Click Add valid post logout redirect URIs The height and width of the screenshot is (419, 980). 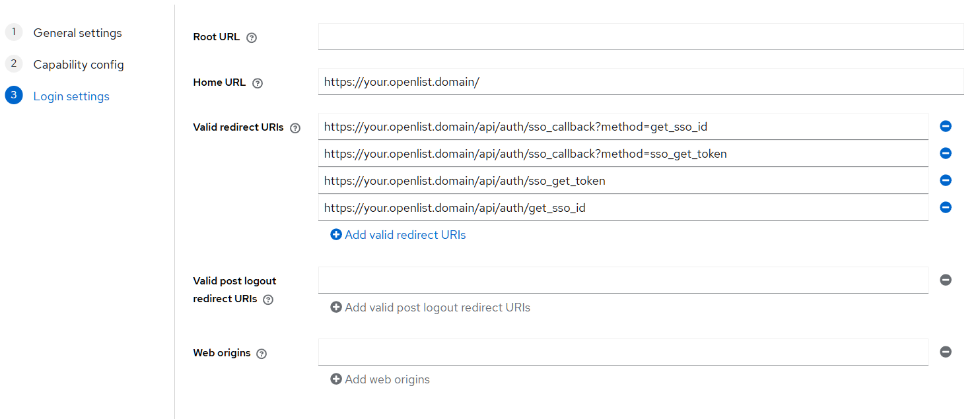[430, 307]
